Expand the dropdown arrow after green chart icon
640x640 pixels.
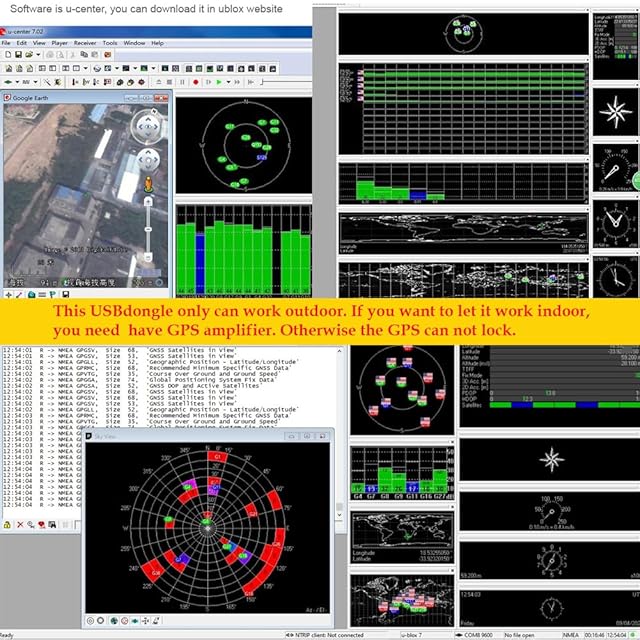(x=153, y=68)
